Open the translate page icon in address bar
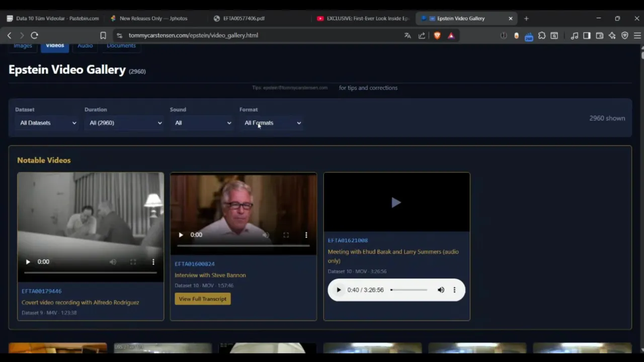This screenshot has height=362, width=644. tap(408, 36)
